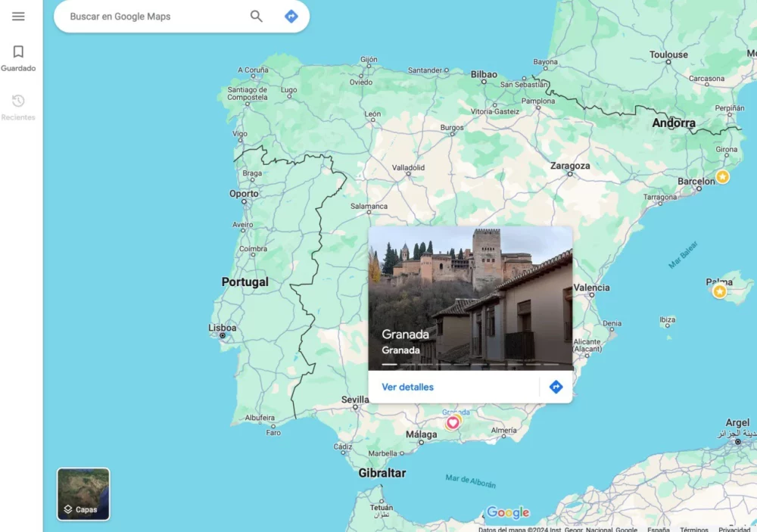Viewport: 757px width, 532px height.
Task: Open the Guardado saved places panel
Action: (18, 58)
